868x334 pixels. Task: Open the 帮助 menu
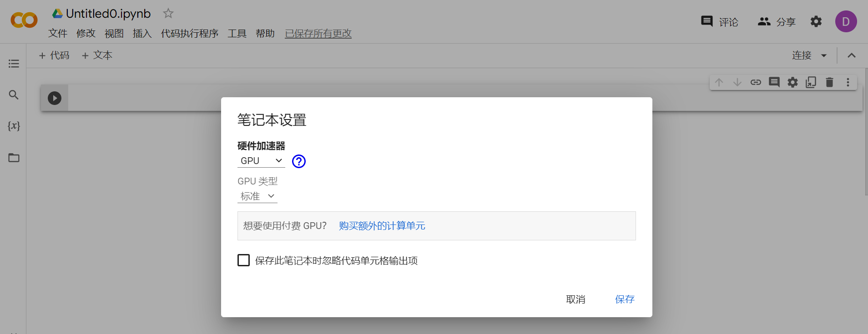[265, 33]
